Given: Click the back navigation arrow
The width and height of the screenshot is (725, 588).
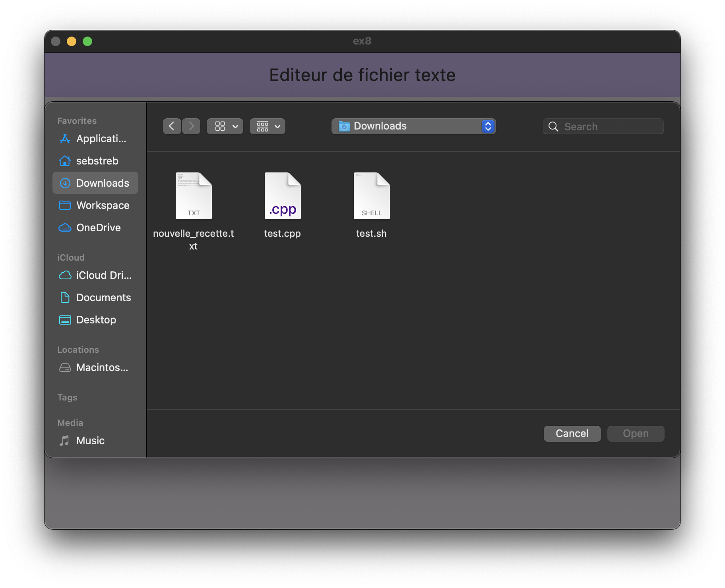Looking at the screenshot, I should [172, 126].
